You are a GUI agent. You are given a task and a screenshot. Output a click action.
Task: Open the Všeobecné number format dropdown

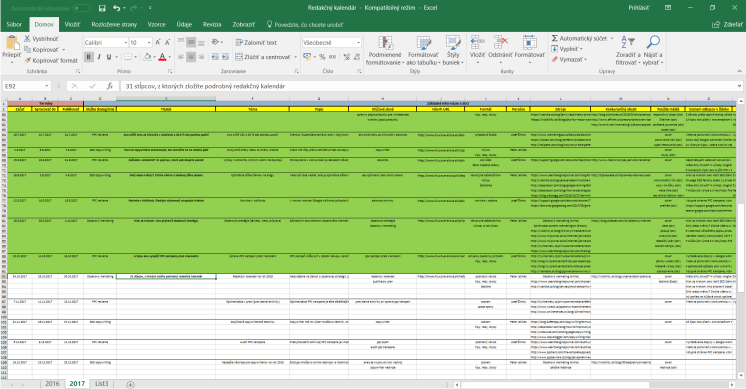click(358, 42)
